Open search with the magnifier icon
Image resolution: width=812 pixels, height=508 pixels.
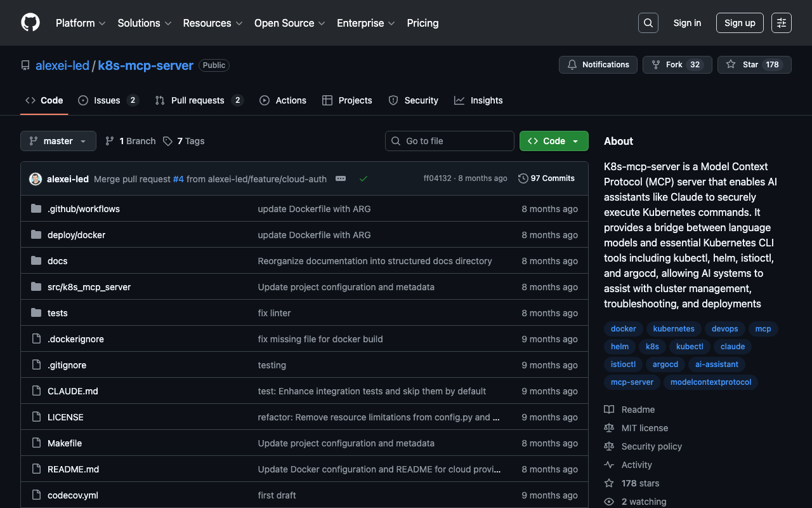[x=648, y=23]
